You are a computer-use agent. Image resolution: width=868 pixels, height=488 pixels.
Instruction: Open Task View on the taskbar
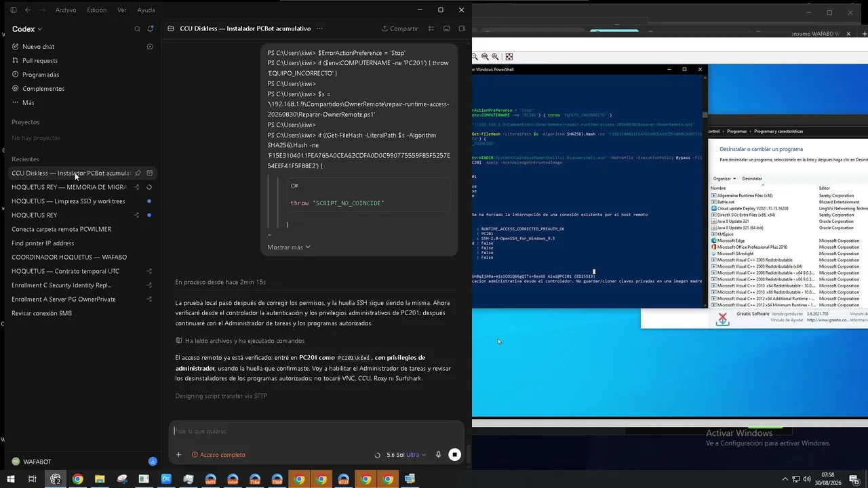[32, 479]
